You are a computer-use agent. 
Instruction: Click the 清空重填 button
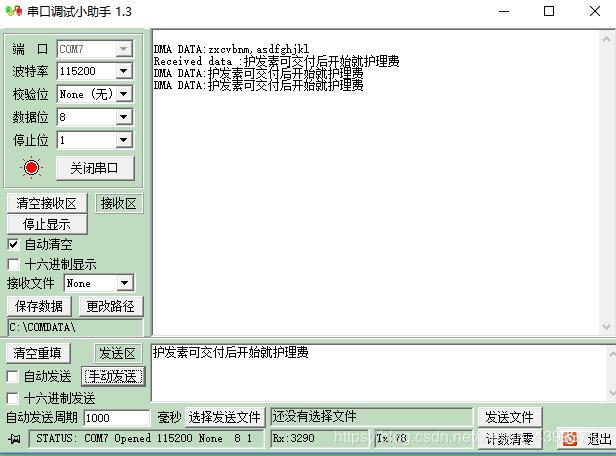coord(38,353)
